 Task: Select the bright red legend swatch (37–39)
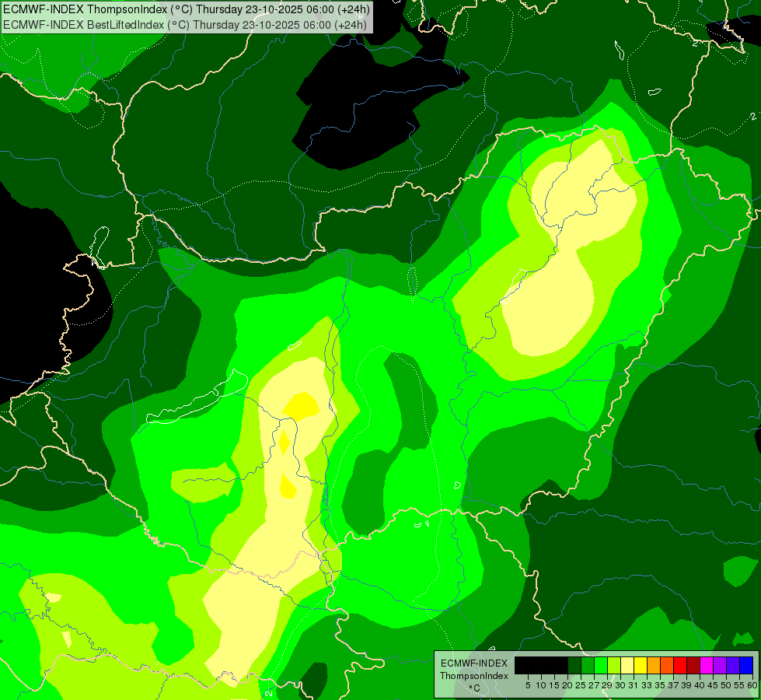680,665
